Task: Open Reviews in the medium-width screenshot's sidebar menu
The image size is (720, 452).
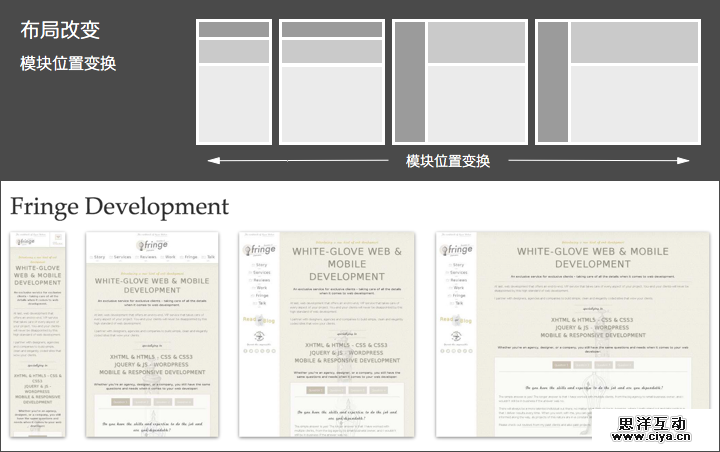Action: click(260, 280)
